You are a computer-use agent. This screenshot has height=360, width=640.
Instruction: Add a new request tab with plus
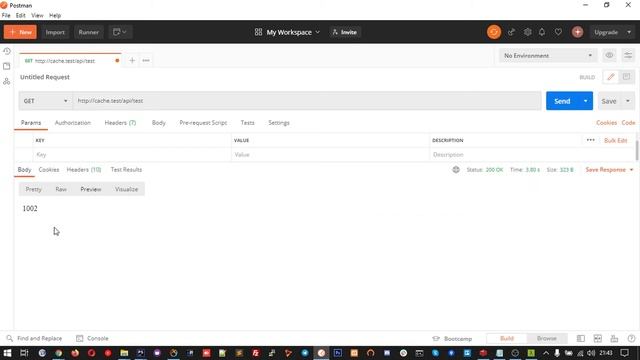(x=132, y=60)
